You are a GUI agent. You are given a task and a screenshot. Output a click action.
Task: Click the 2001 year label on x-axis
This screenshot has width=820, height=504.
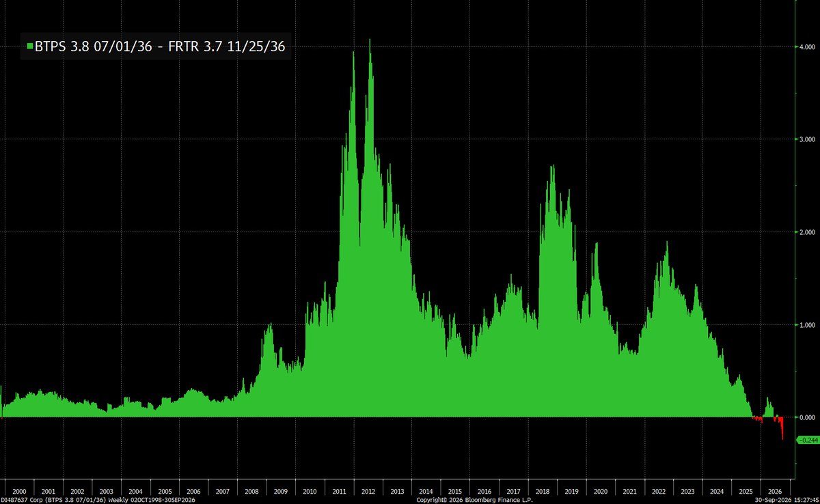pos(49,491)
